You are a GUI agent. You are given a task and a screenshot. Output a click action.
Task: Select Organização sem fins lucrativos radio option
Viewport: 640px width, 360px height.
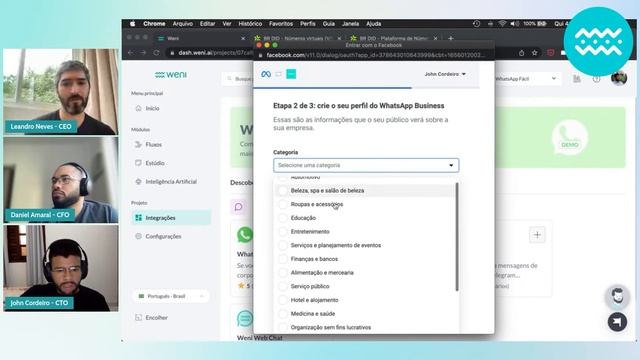(282, 327)
